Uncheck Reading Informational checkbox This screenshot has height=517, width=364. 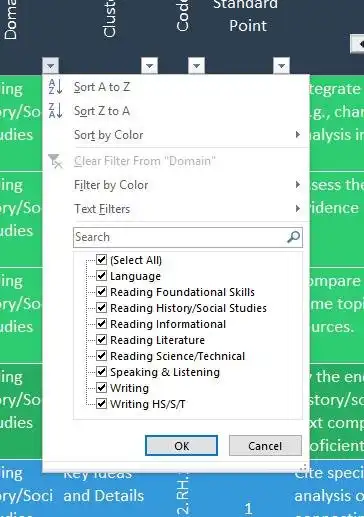101,324
